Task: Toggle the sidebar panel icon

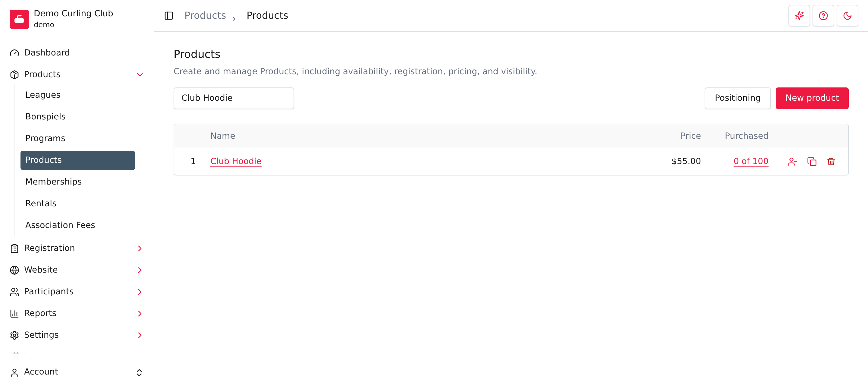Action: tap(168, 16)
